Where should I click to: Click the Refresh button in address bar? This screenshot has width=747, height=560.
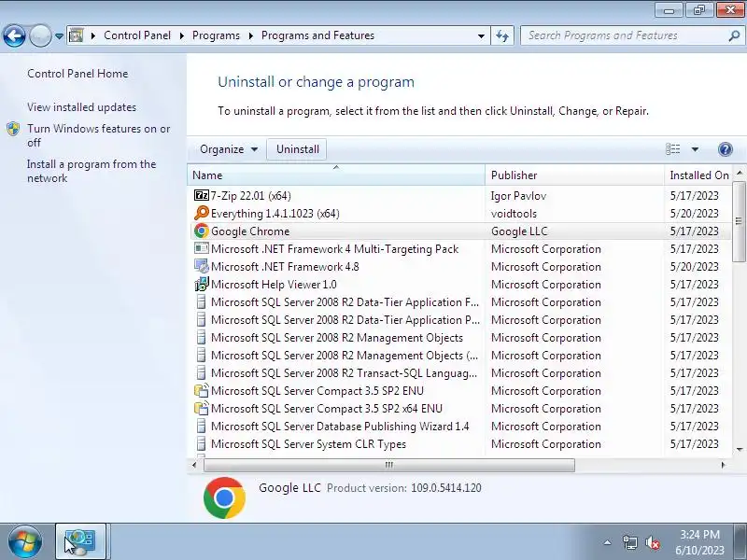coord(502,35)
